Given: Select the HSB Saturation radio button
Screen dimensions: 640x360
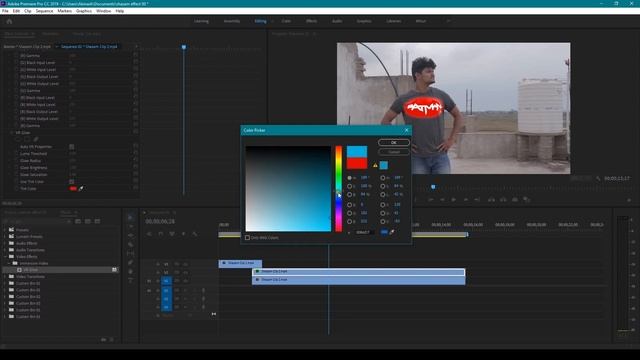Looking at the screenshot, I should [x=349, y=186].
